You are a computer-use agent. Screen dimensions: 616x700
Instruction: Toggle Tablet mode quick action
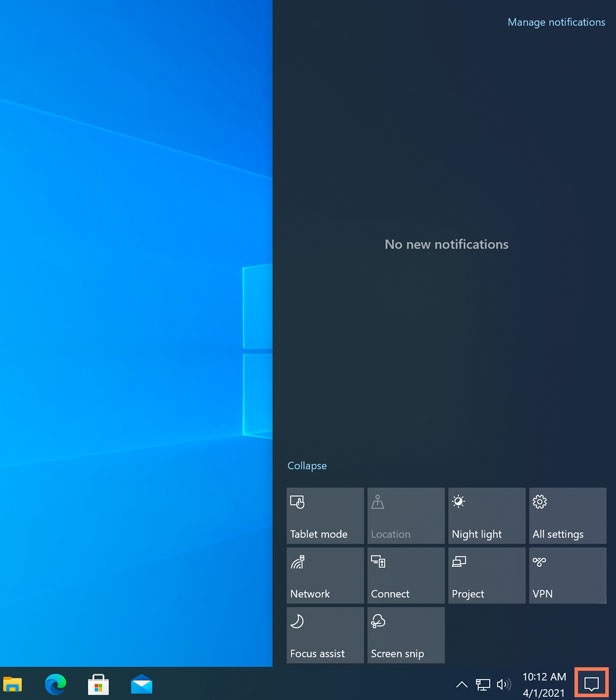(x=325, y=516)
